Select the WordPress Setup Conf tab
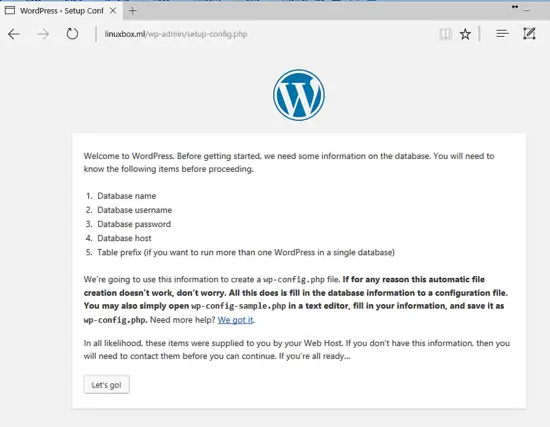The height and width of the screenshot is (427, 550). pos(61,11)
